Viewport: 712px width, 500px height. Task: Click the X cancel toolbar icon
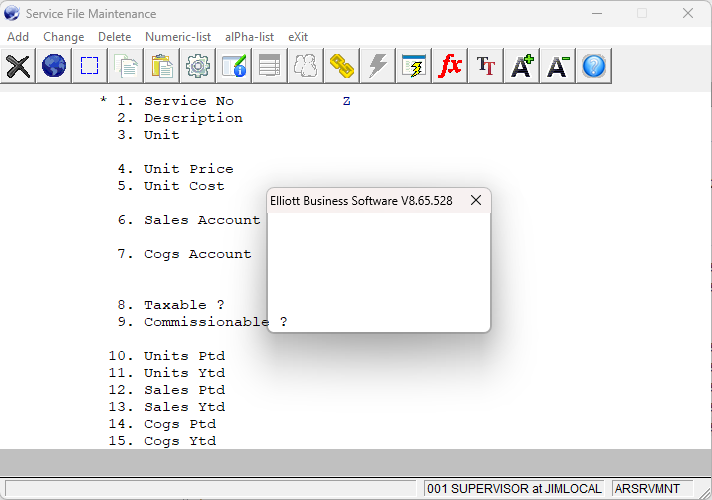click(18, 67)
